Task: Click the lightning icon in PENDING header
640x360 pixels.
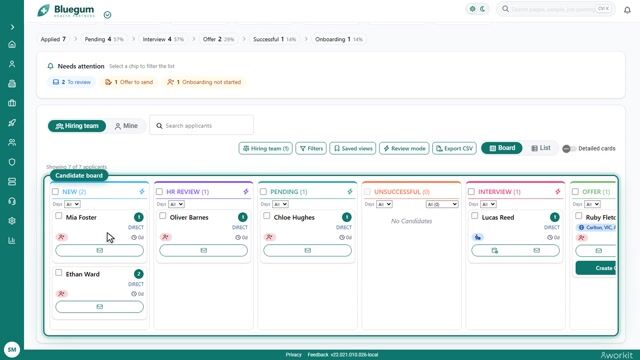Action: pos(350,191)
